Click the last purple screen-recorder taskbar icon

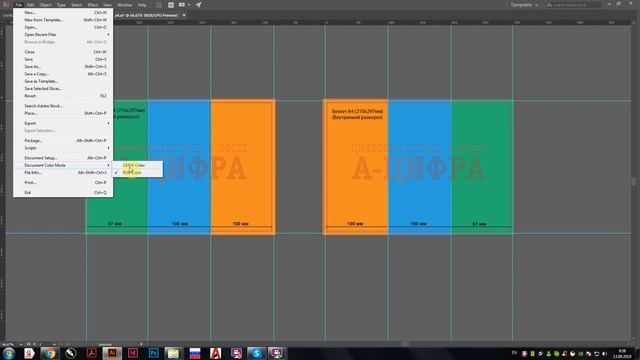click(277, 353)
